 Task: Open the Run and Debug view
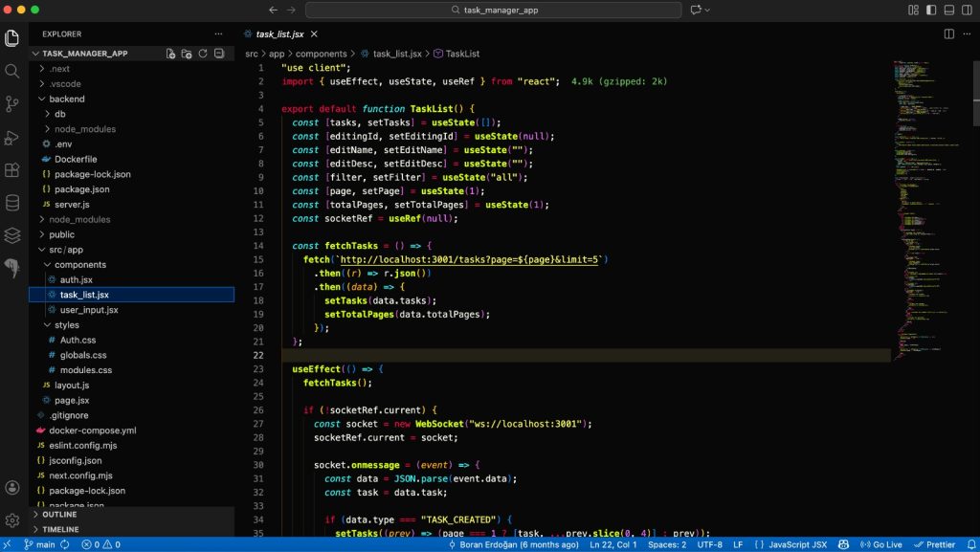12,137
